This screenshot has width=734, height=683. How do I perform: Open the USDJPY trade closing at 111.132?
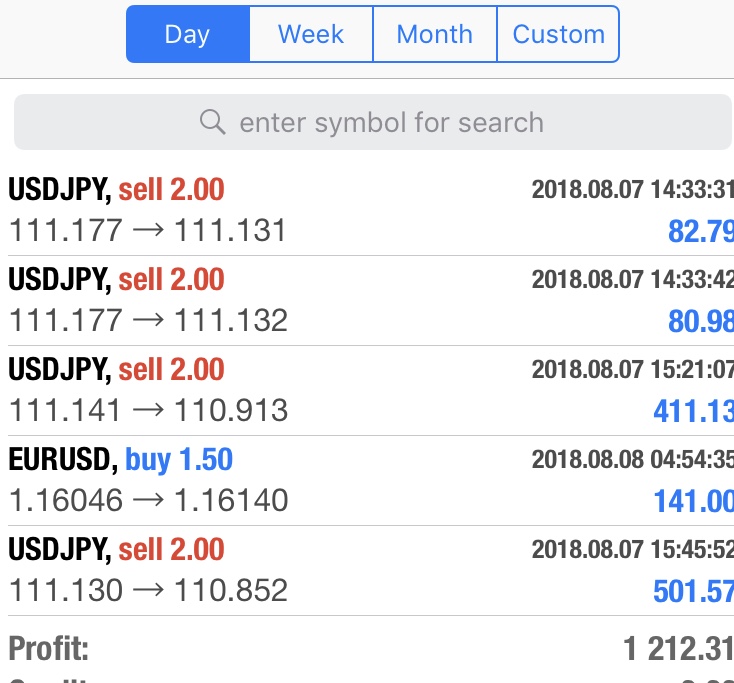tap(367, 301)
